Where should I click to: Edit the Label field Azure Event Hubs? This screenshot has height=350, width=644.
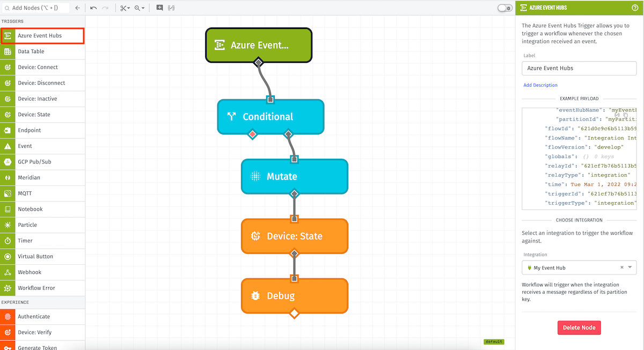tap(579, 68)
